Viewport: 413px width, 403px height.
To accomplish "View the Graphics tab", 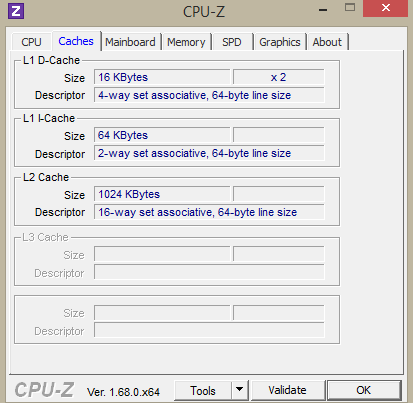I will [x=280, y=42].
